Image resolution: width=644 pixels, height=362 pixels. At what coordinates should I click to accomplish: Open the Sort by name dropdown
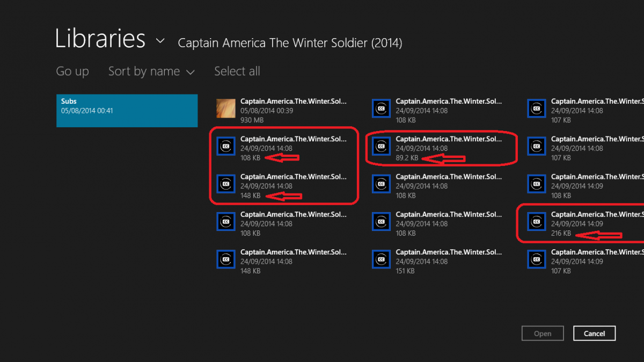[x=151, y=71]
